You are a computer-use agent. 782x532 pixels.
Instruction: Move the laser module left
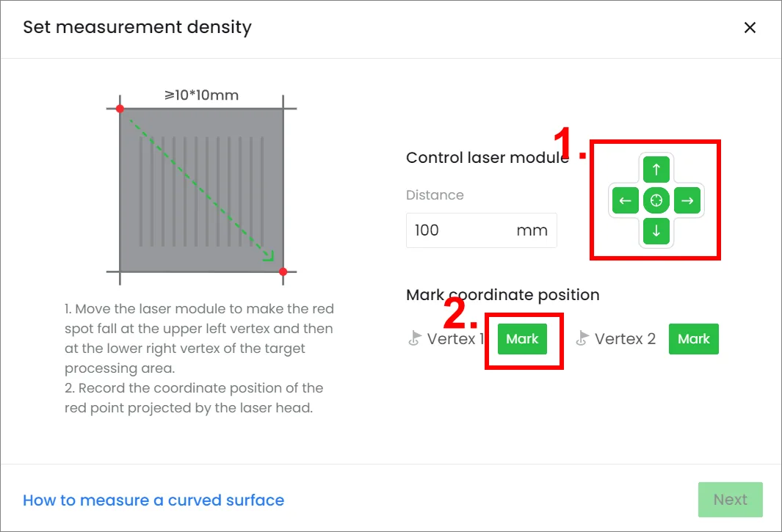(626, 200)
